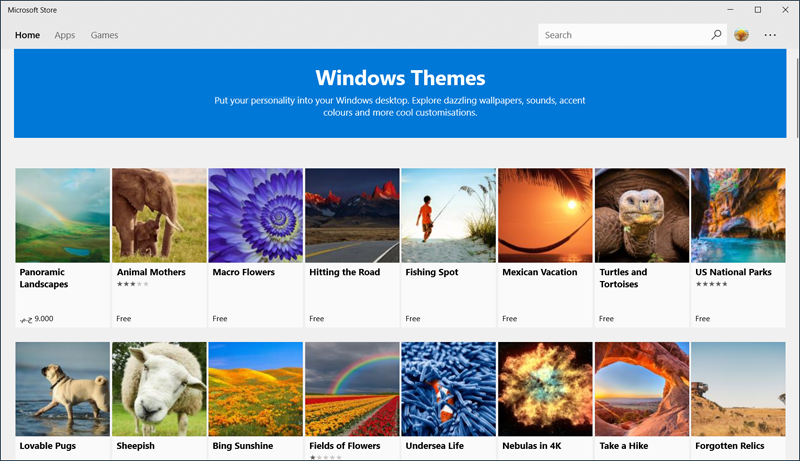Switch to the Games tab
This screenshot has width=800, height=461.
pos(105,35)
